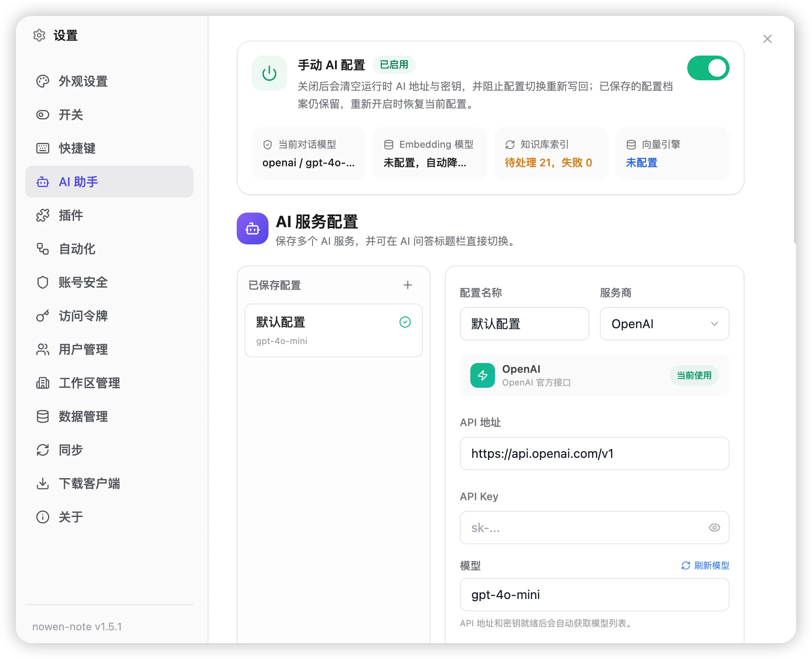Viewport: 812px width, 659px height.
Task: Click the version text nowen-note v1.5.1
Action: [x=77, y=626]
